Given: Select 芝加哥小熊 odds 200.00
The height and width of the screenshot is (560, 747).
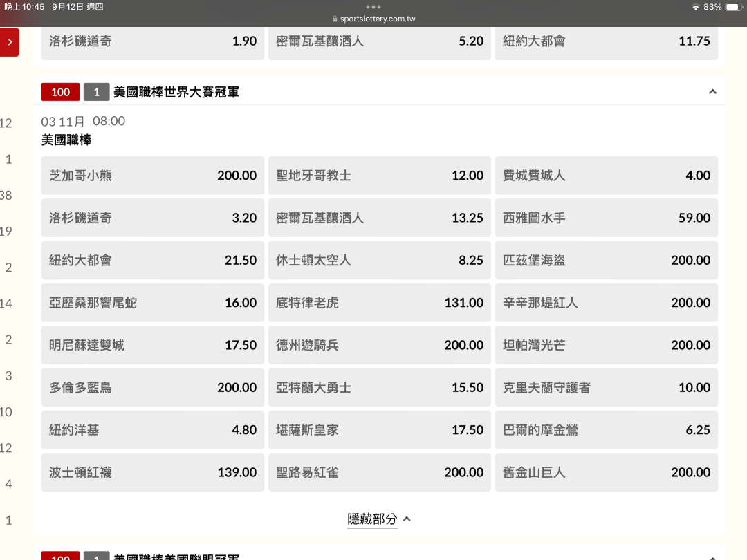Looking at the screenshot, I should coord(152,175).
